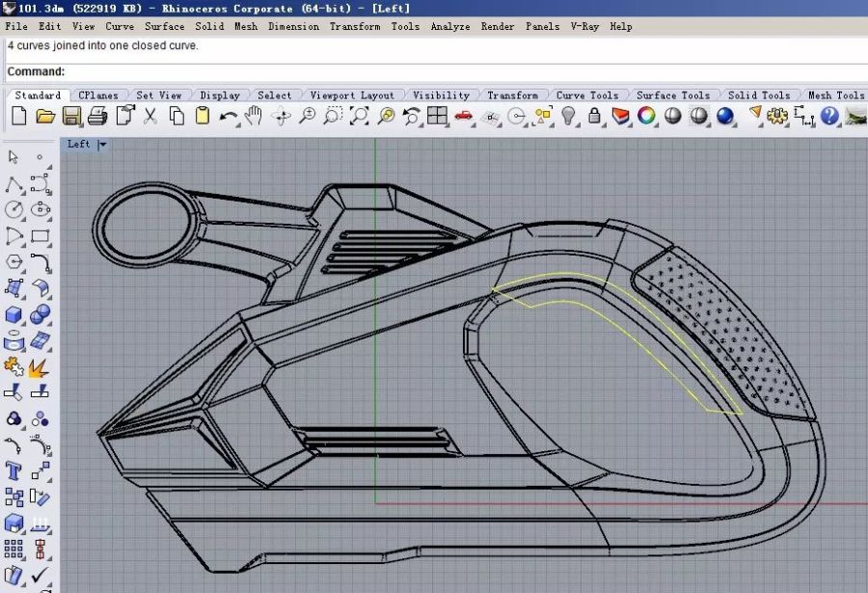Click the New file icon
Screen dimensions: 868x593
18,117
